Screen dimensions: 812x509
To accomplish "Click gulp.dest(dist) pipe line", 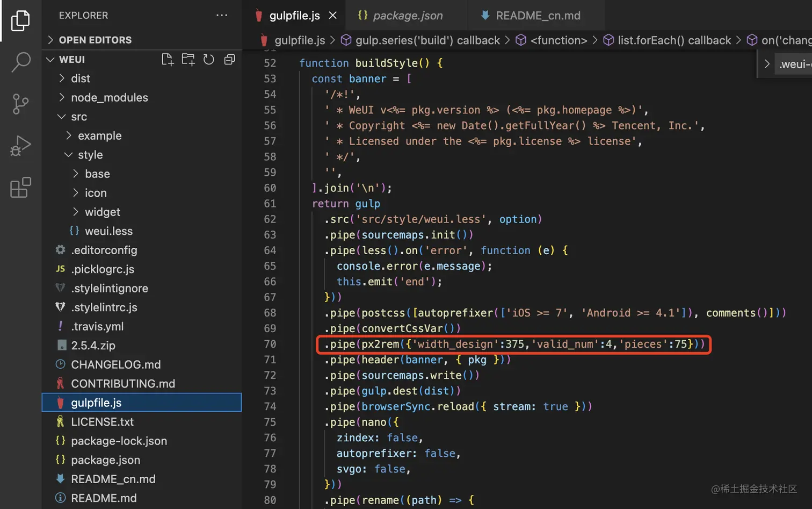I will (x=392, y=391).
